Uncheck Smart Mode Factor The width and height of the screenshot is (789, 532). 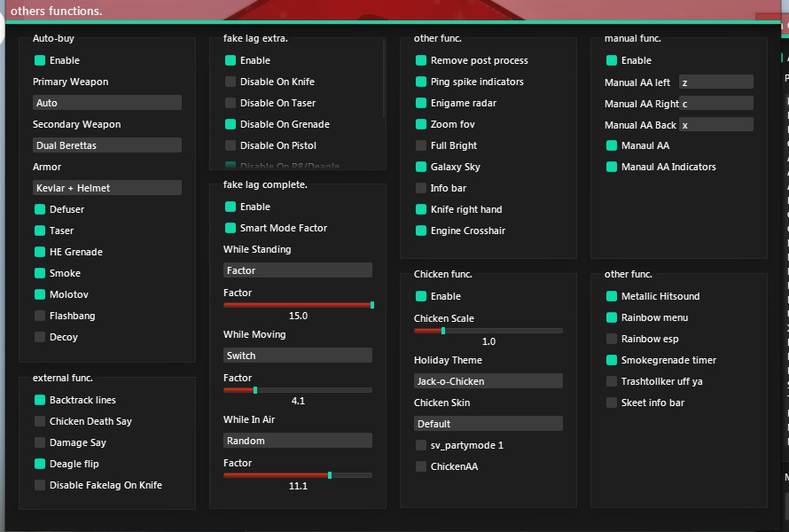pos(230,228)
